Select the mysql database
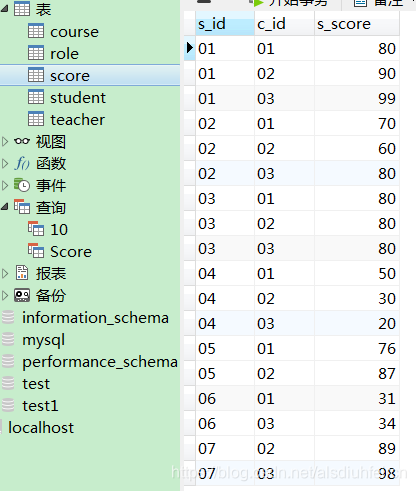The height and width of the screenshot is (491, 416). pyautogui.click(x=43, y=340)
